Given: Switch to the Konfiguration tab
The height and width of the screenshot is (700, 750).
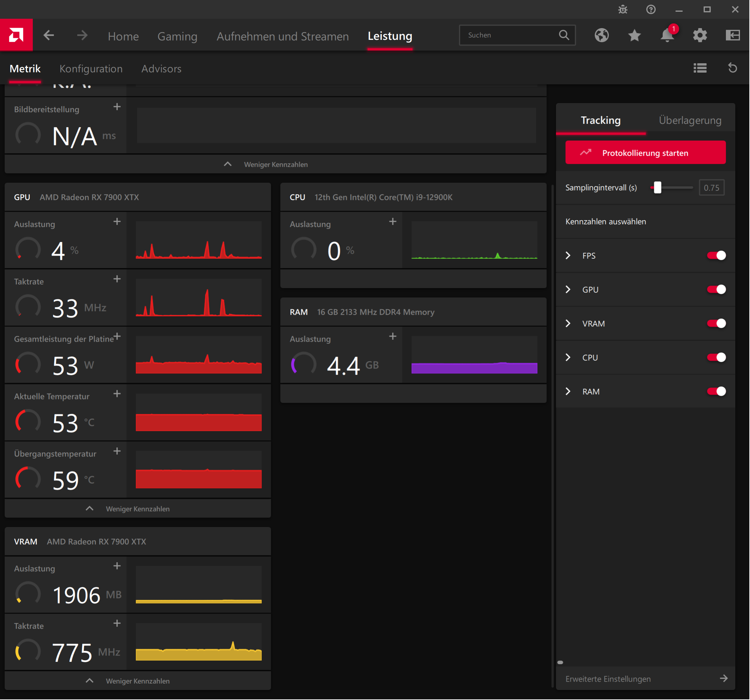Looking at the screenshot, I should 91,69.
